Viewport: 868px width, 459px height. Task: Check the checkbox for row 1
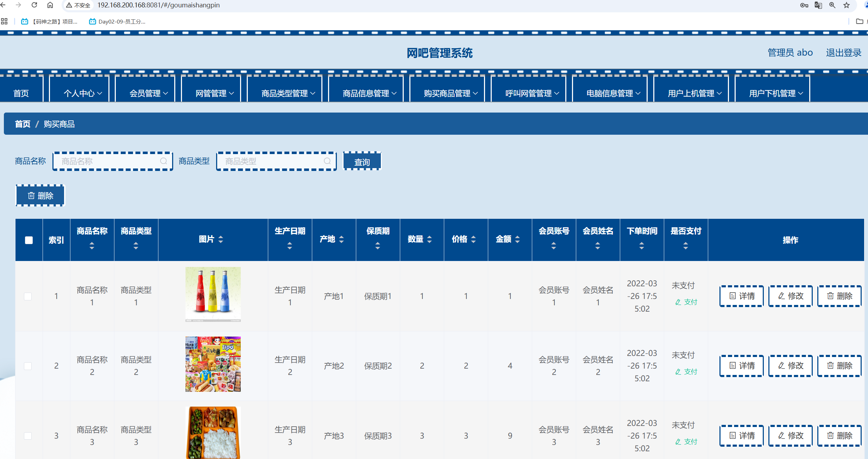point(28,296)
